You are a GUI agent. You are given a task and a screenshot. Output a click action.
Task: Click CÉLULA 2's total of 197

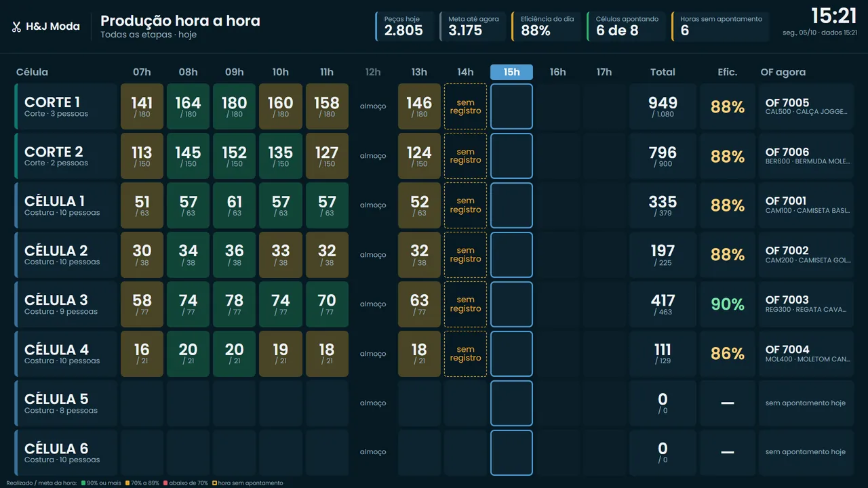(663, 255)
